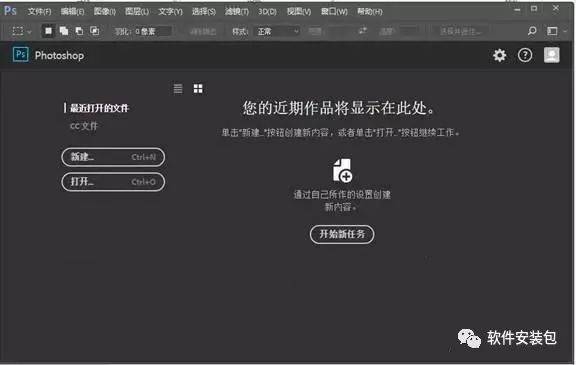Open the 文件(F) menu

pyautogui.click(x=39, y=12)
